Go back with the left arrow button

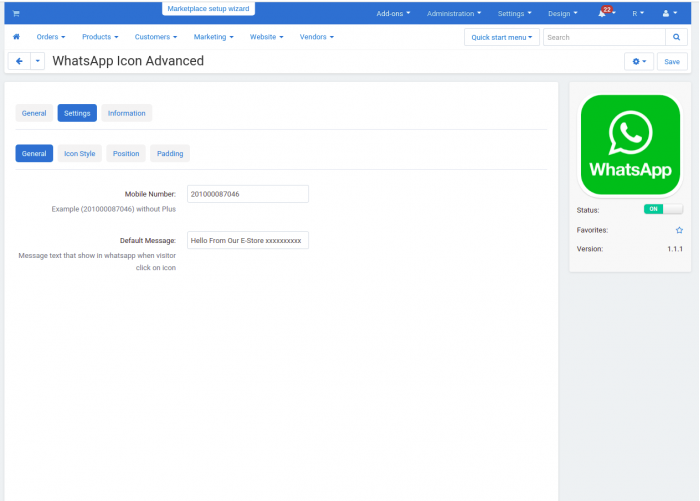coord(19,61)
